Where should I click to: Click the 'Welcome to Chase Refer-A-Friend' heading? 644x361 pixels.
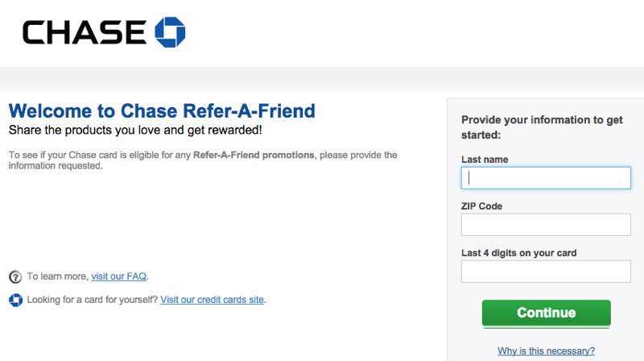(x=162, y=111)
